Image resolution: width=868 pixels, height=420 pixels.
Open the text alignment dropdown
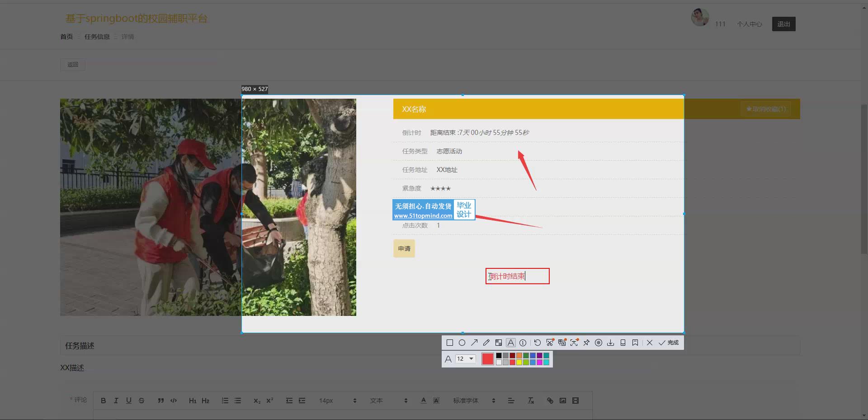click(511, 401)
